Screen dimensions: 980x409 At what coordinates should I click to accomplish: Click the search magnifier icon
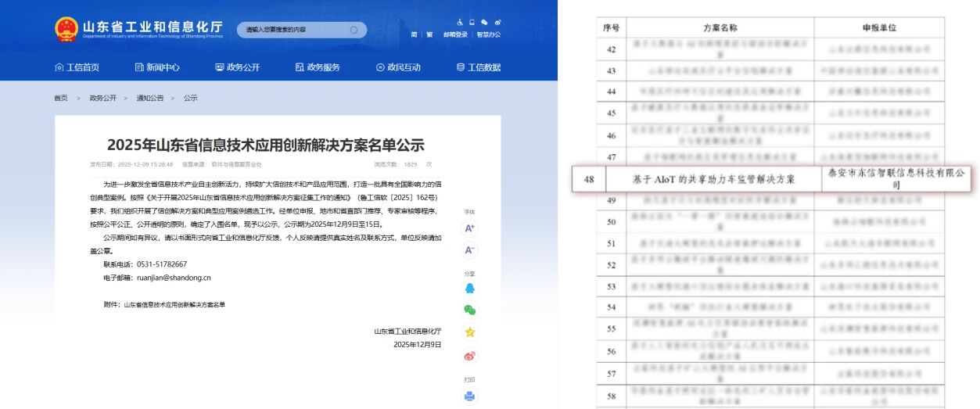point(354,30)
